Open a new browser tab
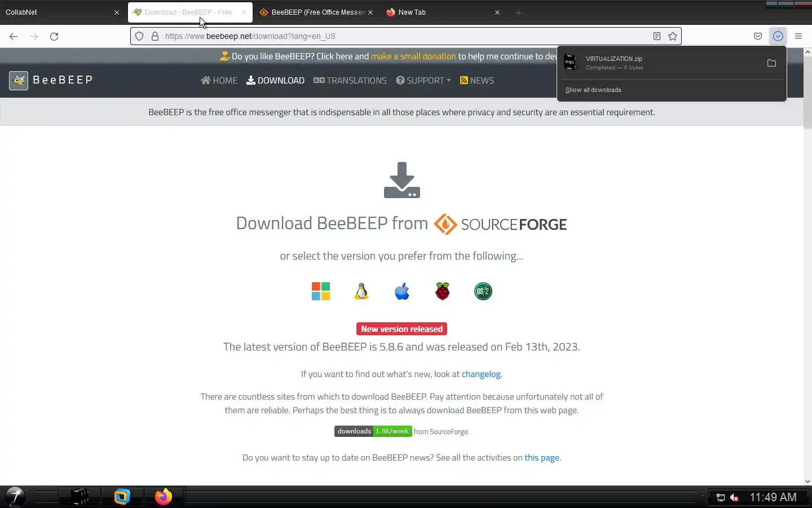 [518, 12]
